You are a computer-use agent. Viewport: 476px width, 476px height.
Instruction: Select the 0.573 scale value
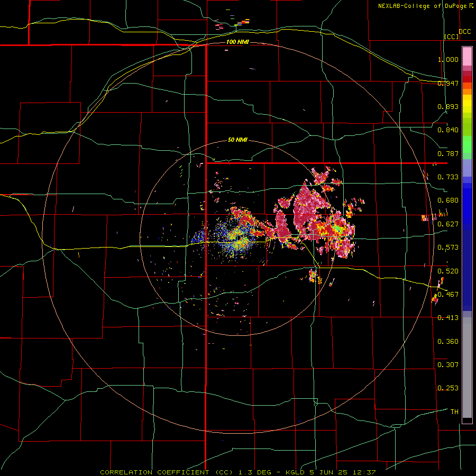[x=448, y=248]
